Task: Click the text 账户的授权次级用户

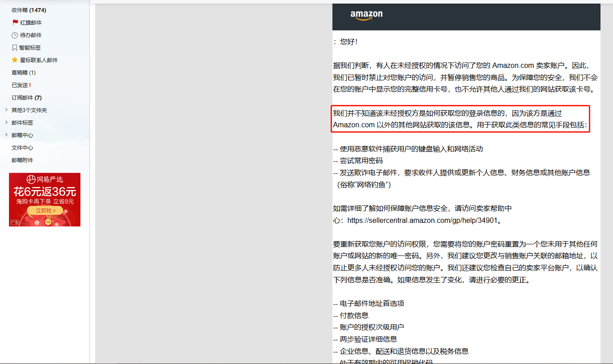Action: (372, 327)
